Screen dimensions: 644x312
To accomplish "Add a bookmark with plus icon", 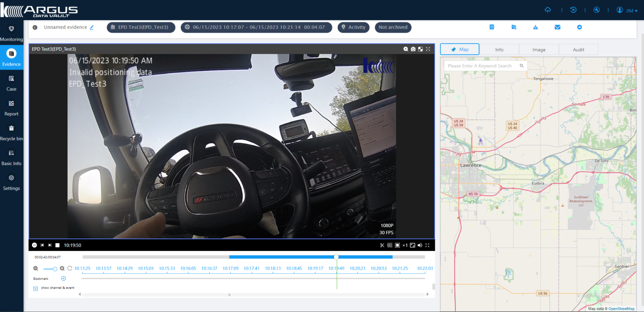I will (x=63, y=278).
